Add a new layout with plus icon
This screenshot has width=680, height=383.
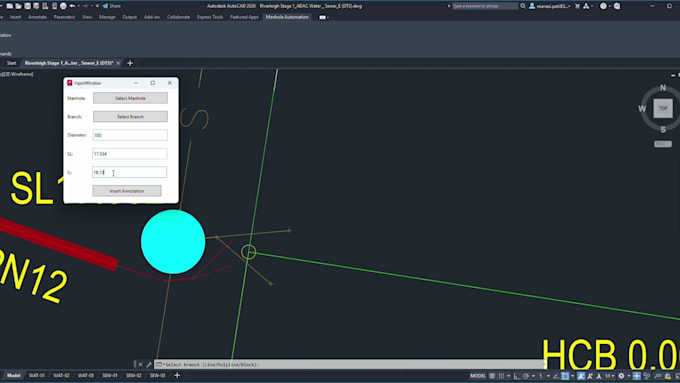pyautogui.click(x=177, y=376)
